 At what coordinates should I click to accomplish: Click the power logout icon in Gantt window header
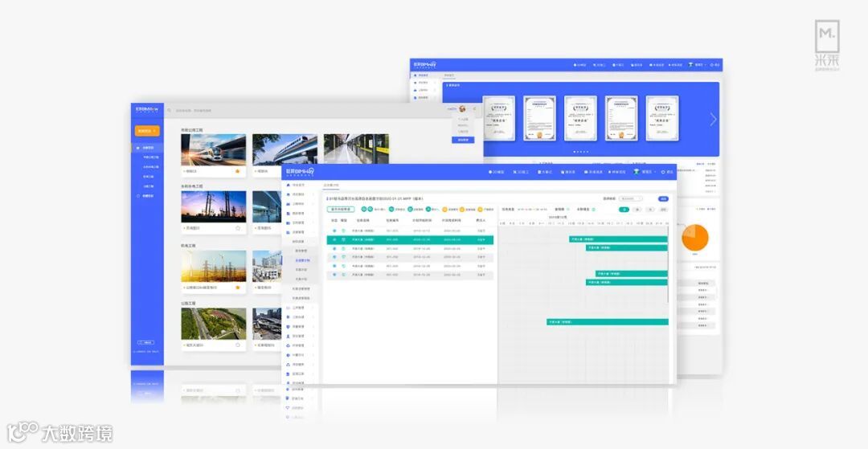coord(663,172)
